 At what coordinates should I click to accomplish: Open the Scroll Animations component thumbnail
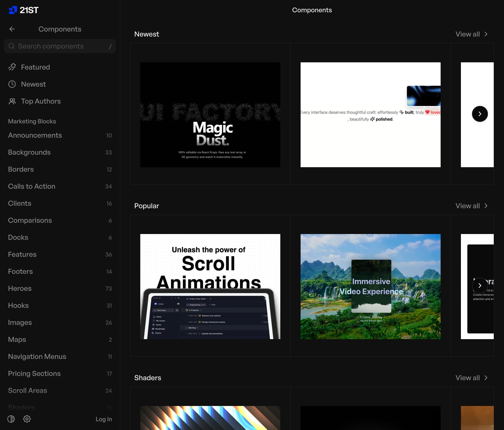[x=210, y=287]
